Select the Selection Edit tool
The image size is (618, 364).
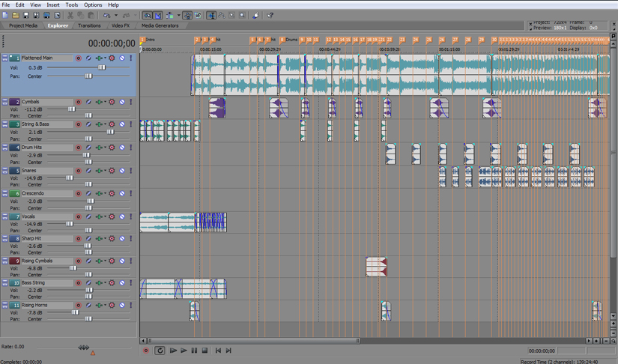coord(231,16)
